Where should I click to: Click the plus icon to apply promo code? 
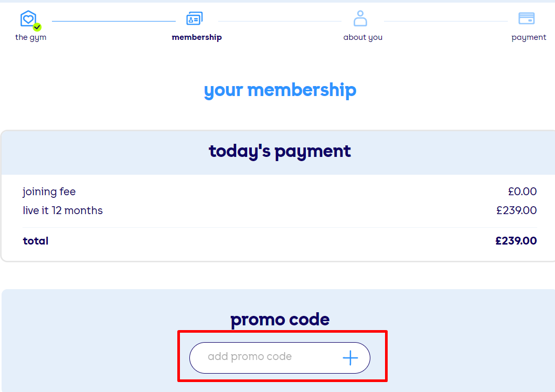pyautogui.click(x=349, y=357)
